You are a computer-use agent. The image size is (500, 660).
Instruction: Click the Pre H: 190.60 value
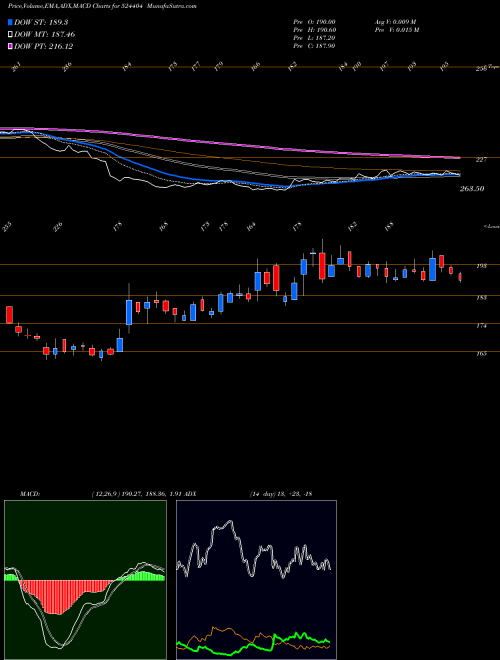click(x=314, y=30)
